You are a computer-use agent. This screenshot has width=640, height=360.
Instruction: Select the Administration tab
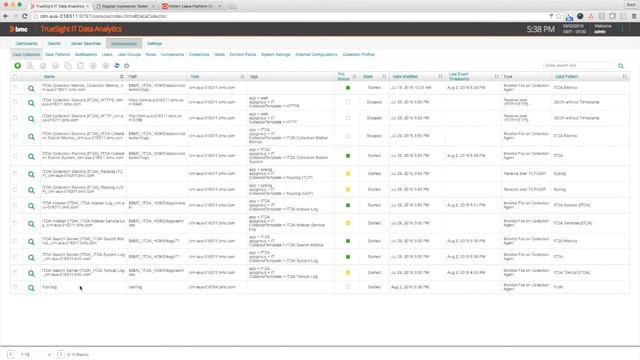[124, 43]
